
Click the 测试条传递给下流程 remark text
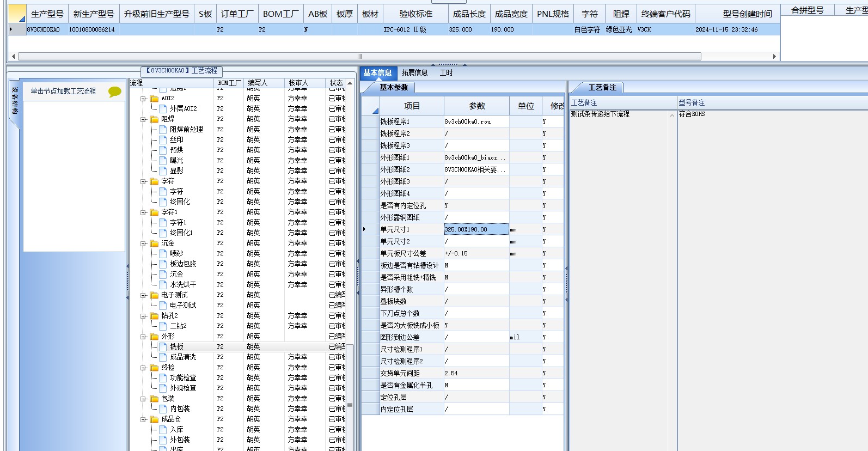[x=600, y=114]
